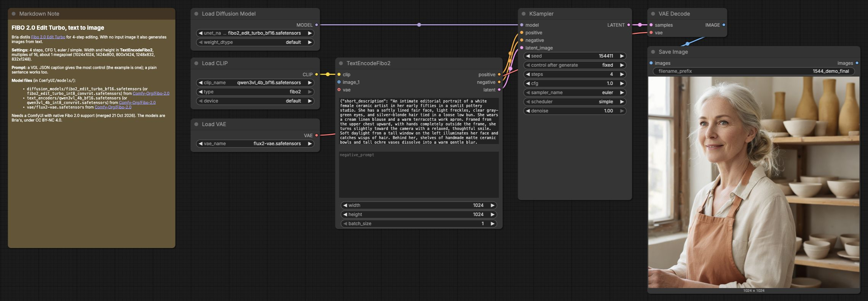
Task: Click the latent_image input port on KSampler
Action: tap(522, 48)
